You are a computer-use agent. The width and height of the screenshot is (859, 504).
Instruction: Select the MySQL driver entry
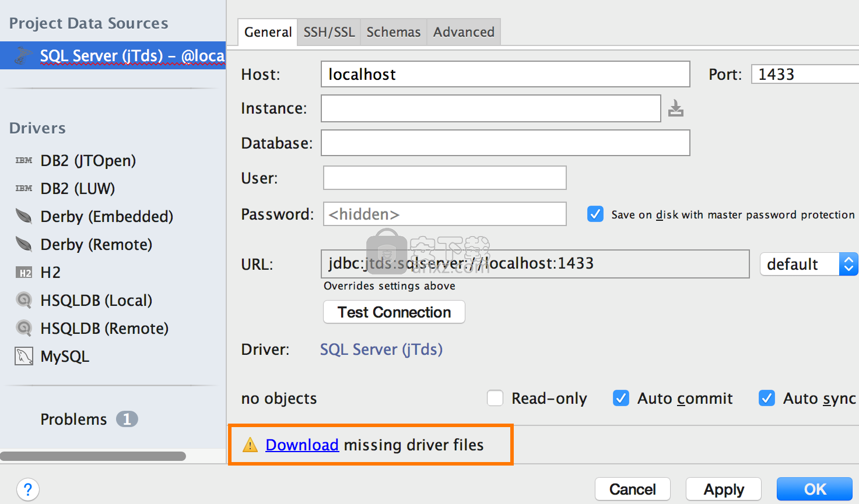(x=65, y=356)
